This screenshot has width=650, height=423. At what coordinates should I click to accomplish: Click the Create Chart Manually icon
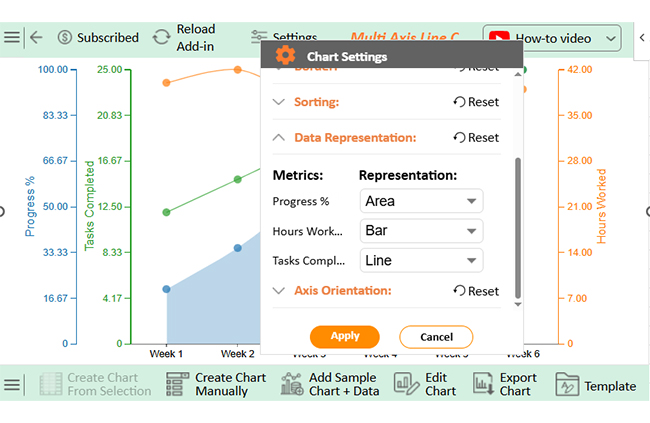177,385
